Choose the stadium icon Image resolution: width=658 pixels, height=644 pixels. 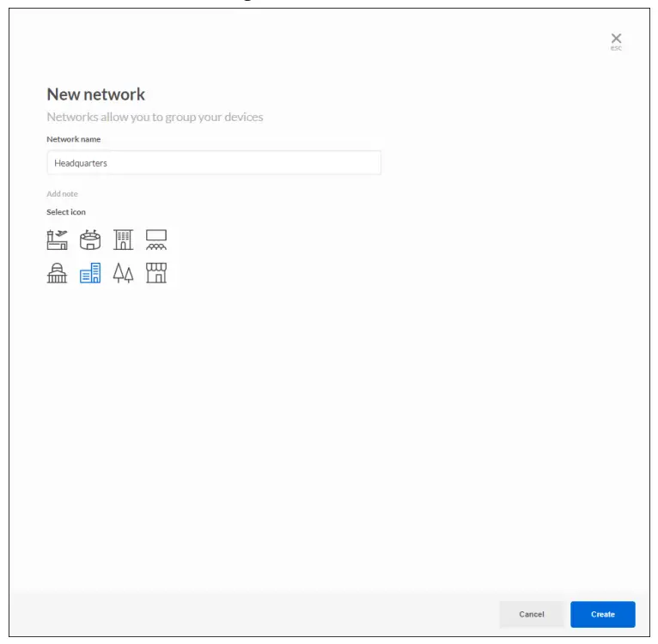[x=90, y=240]
